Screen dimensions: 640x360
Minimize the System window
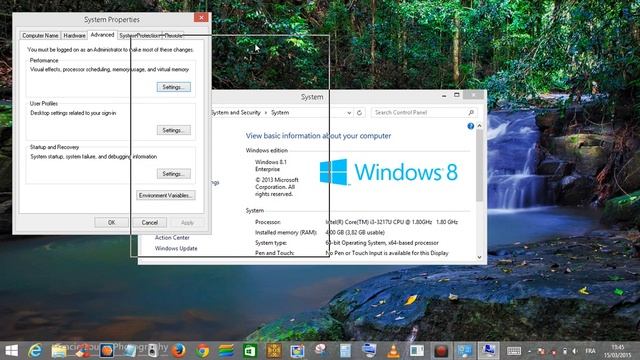coord(444,95)
